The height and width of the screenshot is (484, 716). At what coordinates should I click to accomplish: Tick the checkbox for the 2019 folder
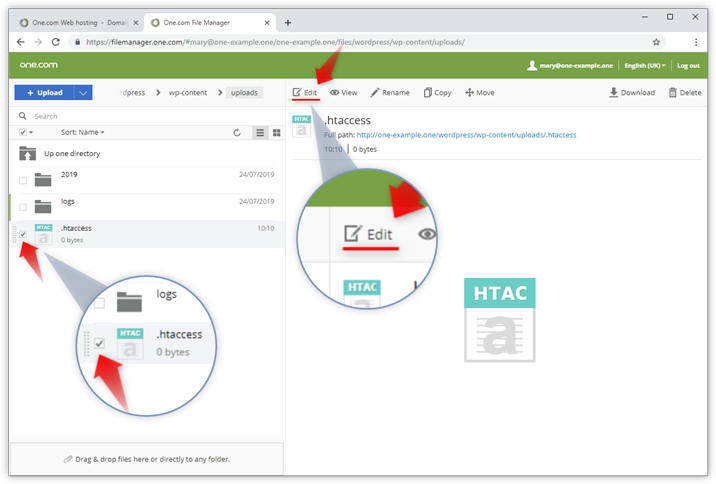[x=23, y=180]
